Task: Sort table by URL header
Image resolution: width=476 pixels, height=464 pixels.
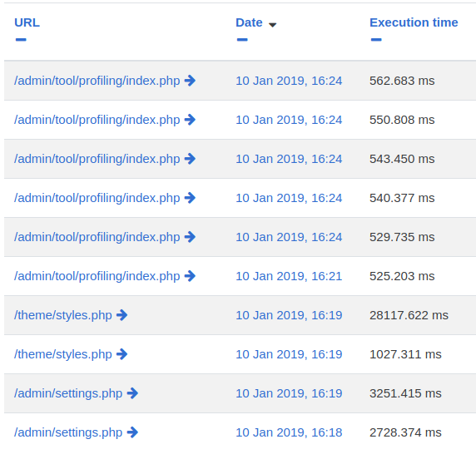Action: [27, 22]
